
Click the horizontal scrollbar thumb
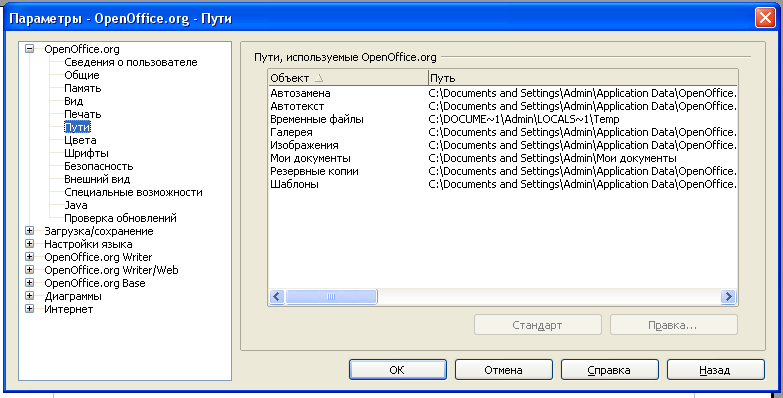(x=331, y=296)
